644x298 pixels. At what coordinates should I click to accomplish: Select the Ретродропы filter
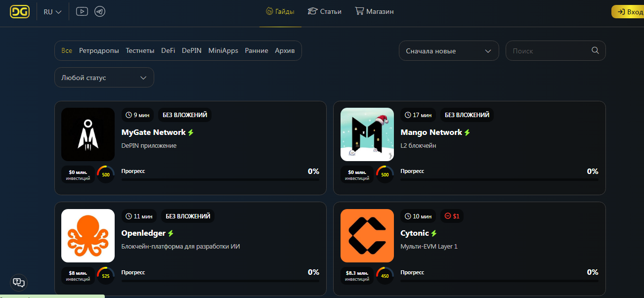click(x=99, y=50)
